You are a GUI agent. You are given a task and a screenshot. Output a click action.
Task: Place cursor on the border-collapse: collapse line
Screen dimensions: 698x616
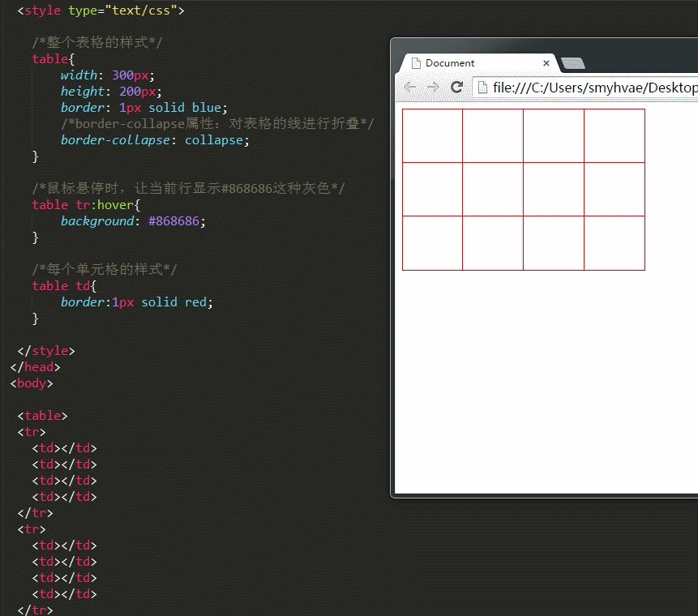point(154,140)
